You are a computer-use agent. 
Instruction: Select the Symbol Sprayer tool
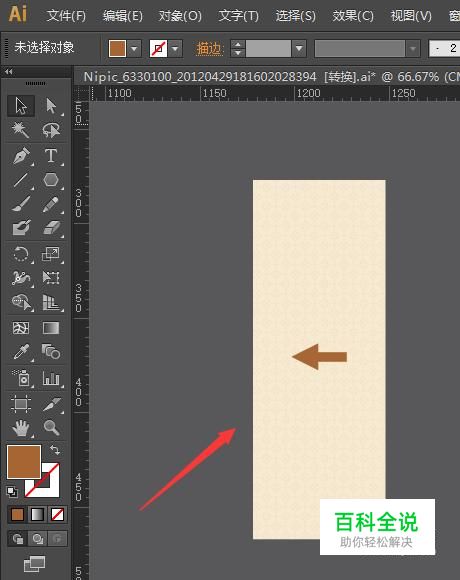21,378
